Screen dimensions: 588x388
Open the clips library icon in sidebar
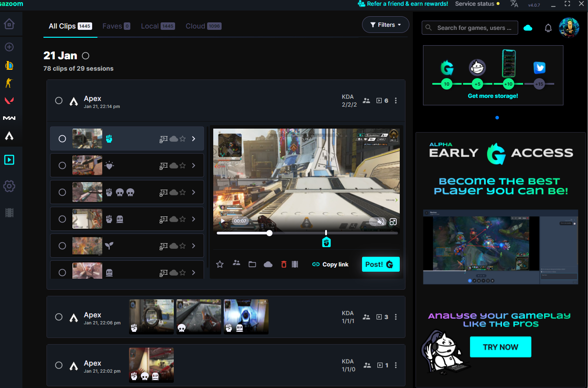pos(9,160)
